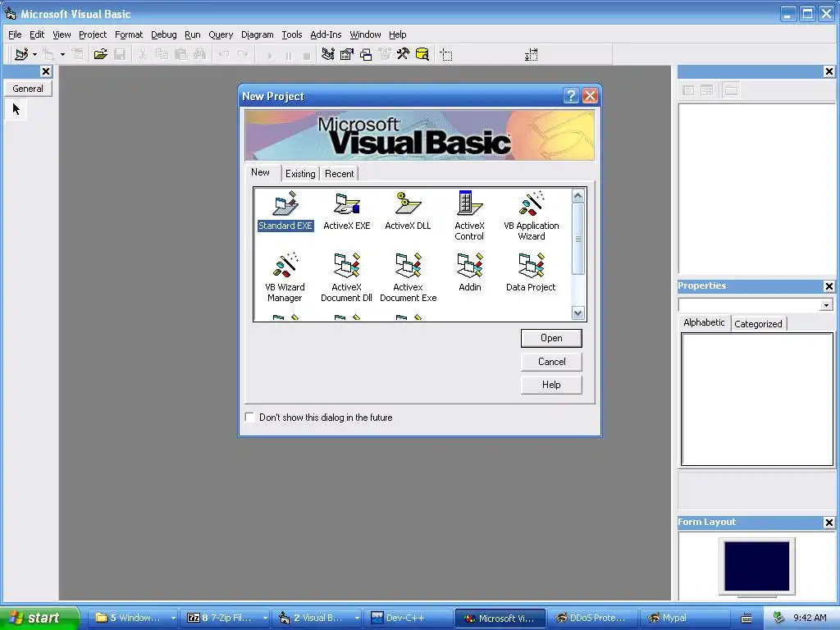The image size is (840, 630).
Task: Click the Find binoculars icon
Action: coord(200,54)
